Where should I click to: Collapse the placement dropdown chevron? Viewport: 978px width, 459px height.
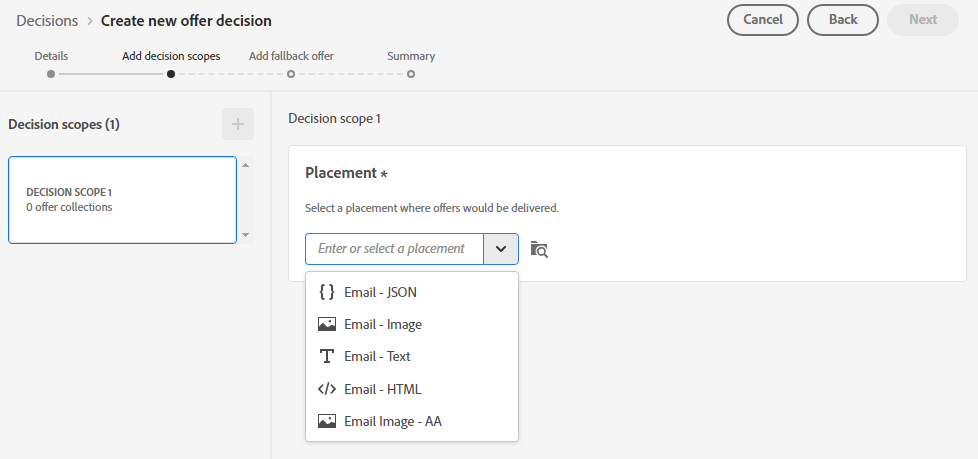501,249
